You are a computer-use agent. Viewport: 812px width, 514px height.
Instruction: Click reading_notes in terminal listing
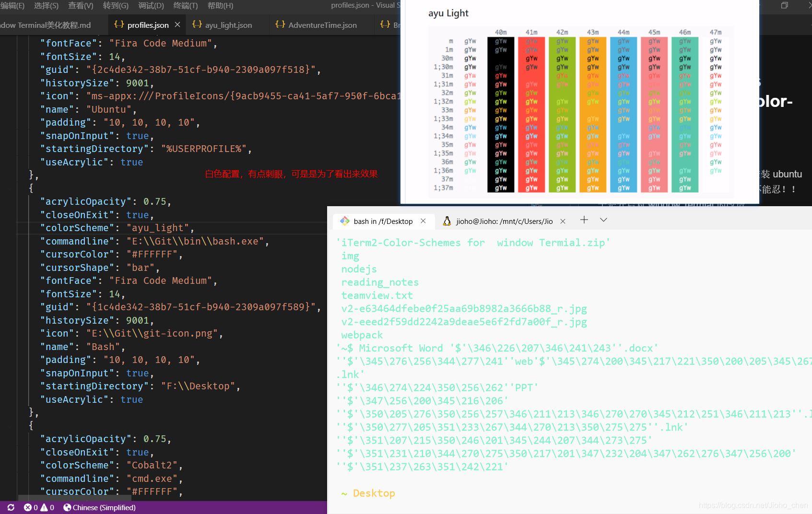(380, 282)
